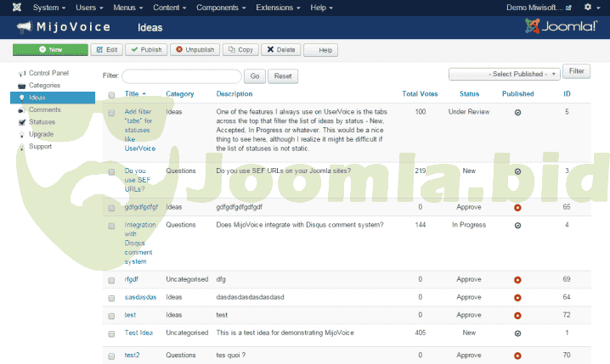Click the green New button

click(50, 50)
